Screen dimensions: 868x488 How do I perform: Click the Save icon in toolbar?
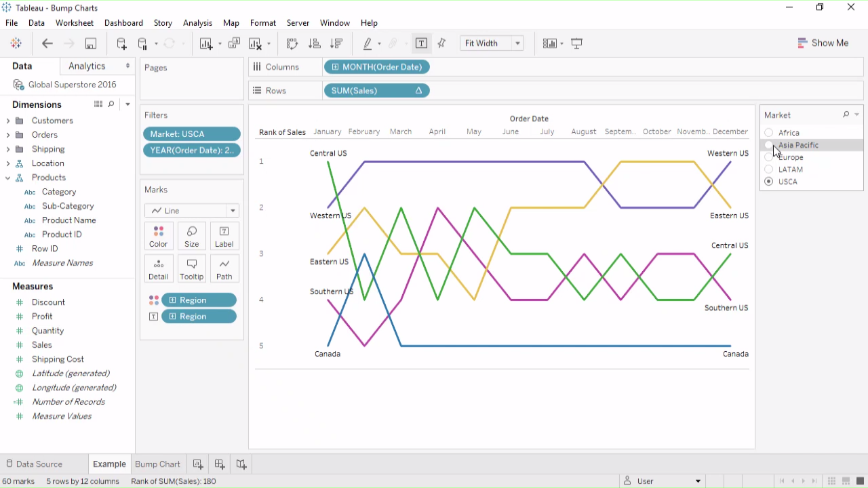pos(90,43)
